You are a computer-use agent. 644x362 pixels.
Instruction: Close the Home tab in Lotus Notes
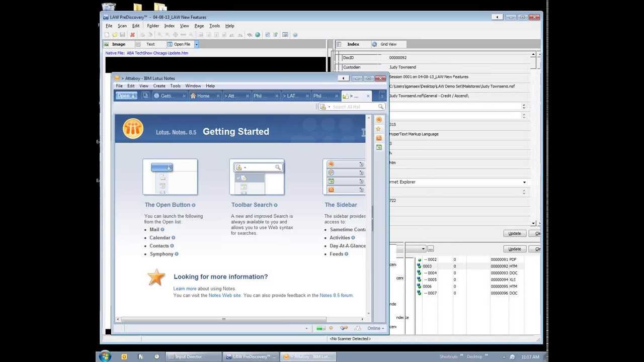[x=218, y=96]
